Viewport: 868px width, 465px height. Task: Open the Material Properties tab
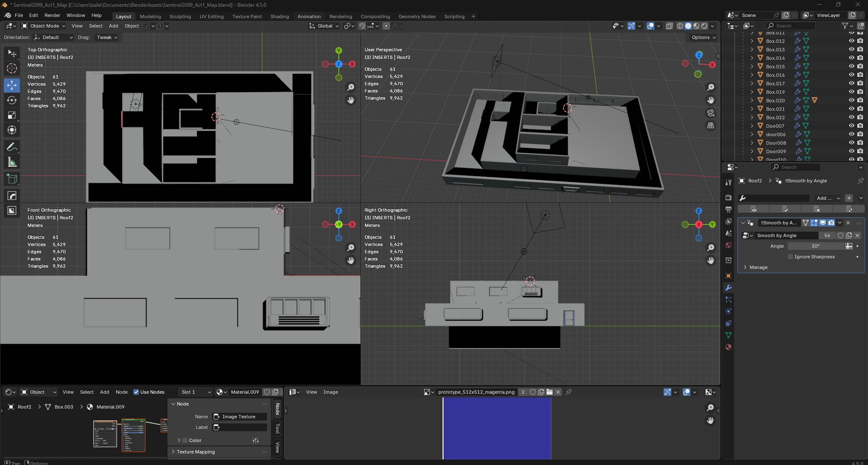pyautogui.click(x=728, y=347)
